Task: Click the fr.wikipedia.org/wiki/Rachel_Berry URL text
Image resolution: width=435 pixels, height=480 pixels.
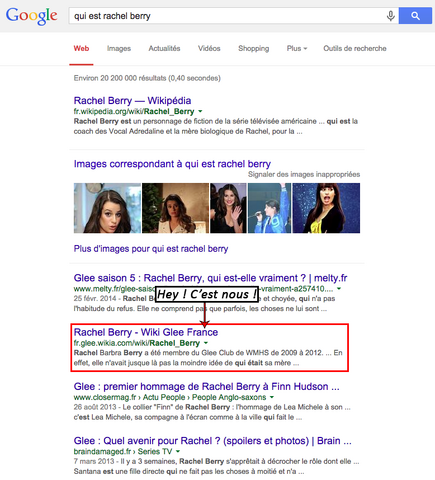Action: coord(134,111)
